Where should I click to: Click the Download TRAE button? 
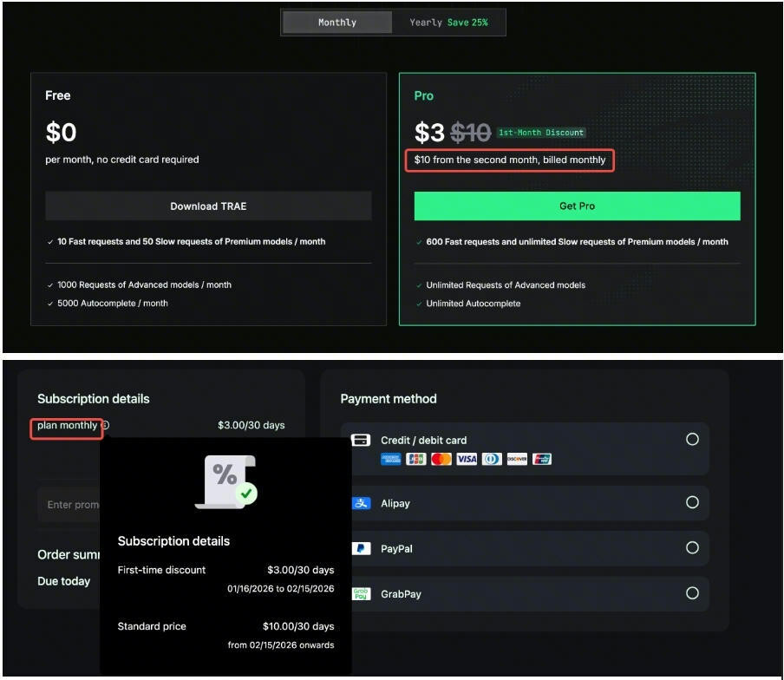(x=208, y=206)
